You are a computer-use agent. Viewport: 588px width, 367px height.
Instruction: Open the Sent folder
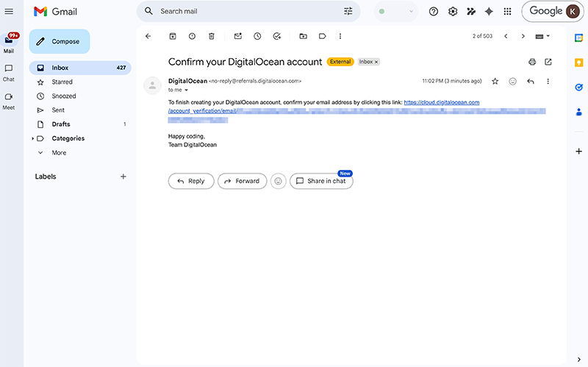(58, 110)
